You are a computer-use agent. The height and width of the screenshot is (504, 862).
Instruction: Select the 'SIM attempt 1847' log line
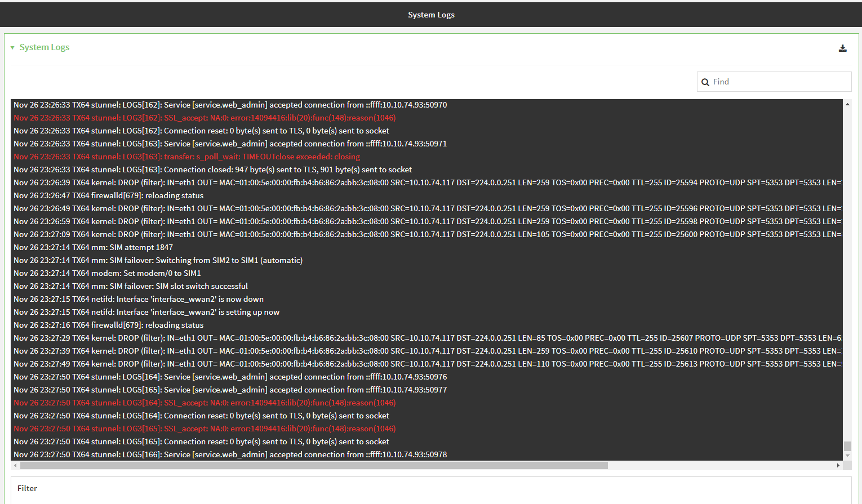pyautogui.click(x=94, y=247)
